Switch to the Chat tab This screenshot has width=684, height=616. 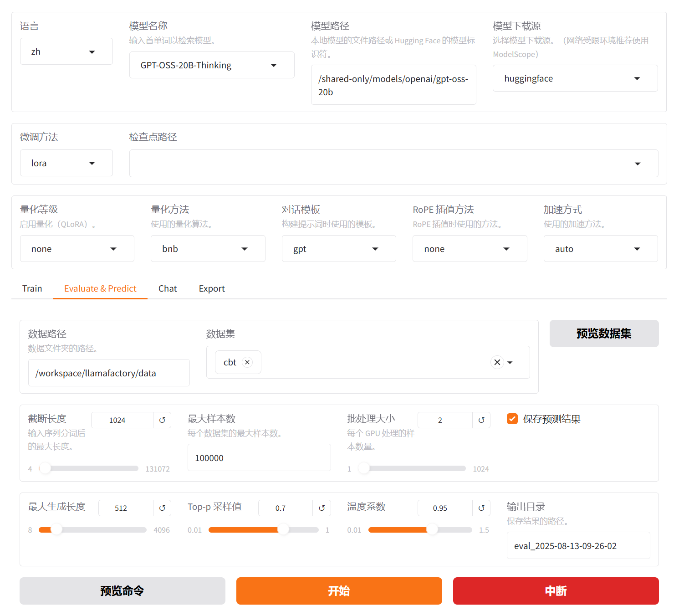coord(168,288)
